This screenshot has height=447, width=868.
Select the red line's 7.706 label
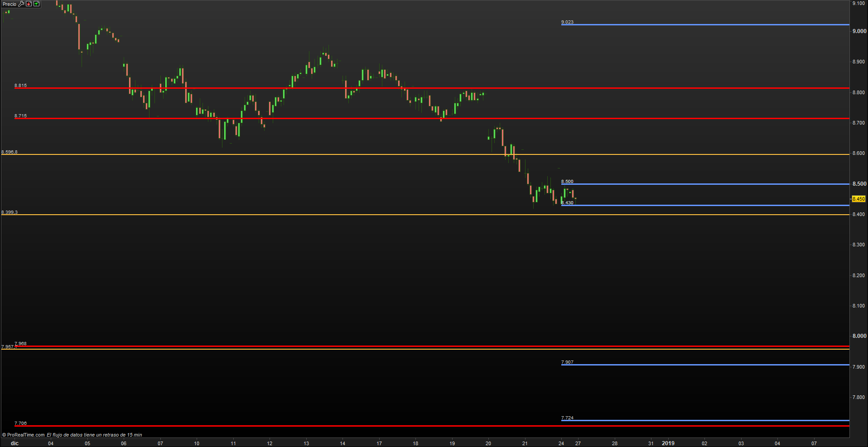(x=20, y=423)
